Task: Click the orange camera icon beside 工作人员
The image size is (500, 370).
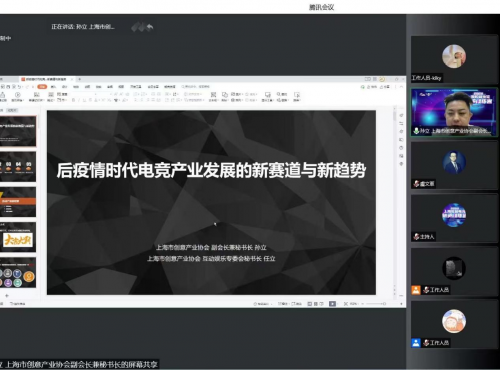Action: tap(416, 290)
